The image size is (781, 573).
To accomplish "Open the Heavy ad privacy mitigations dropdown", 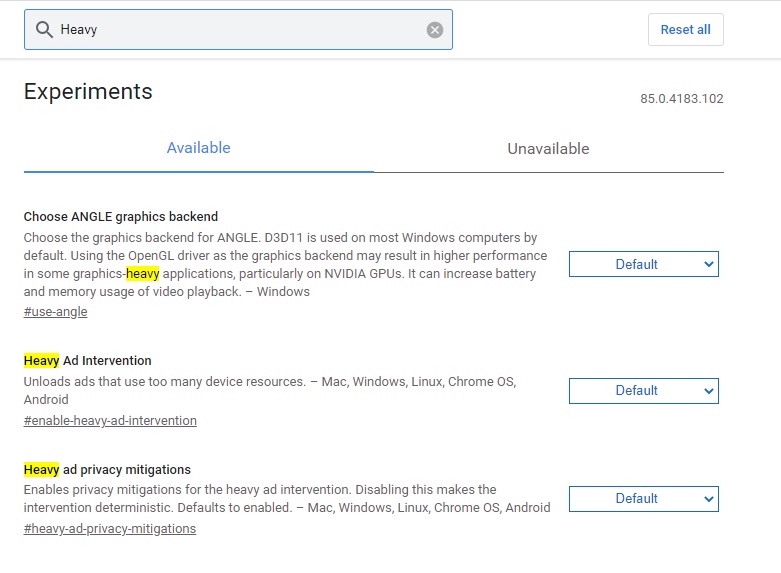I will [643, 498].
